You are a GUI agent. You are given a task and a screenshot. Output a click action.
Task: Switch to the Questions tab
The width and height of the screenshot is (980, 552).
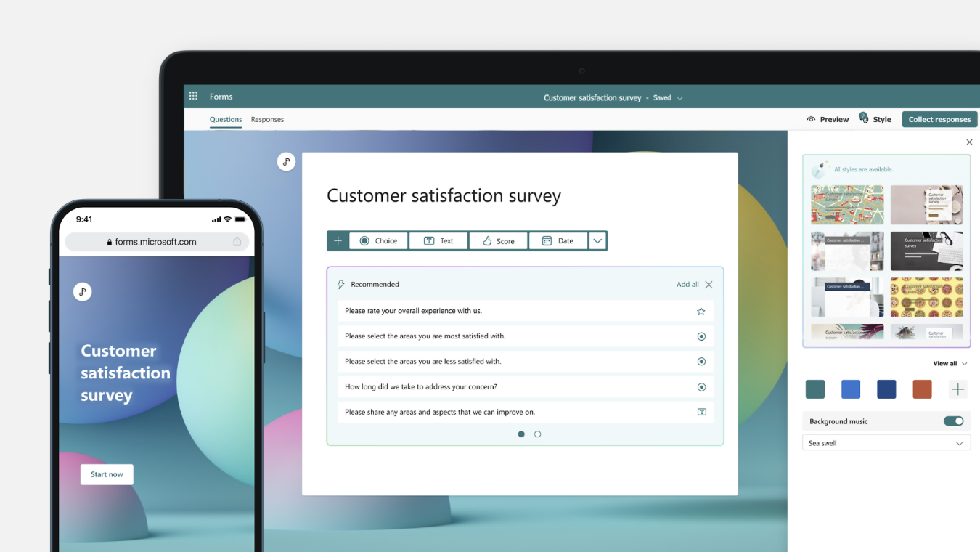point(226,119)
